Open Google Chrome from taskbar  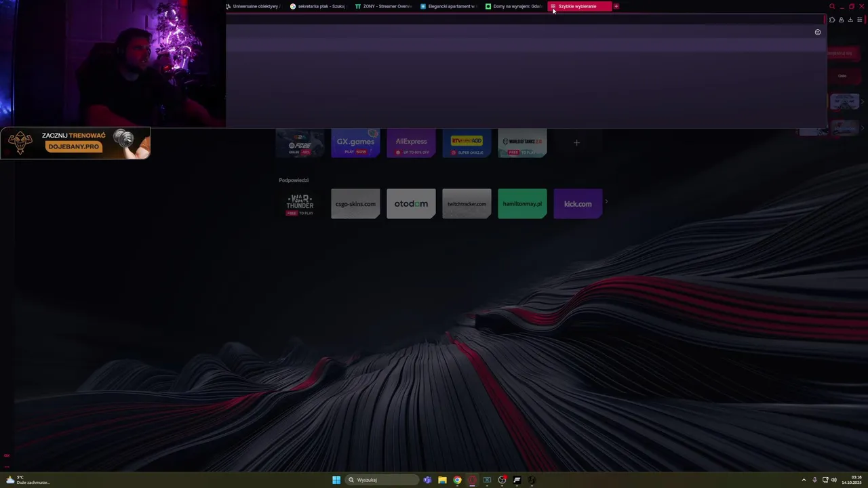tap(458, 480)
